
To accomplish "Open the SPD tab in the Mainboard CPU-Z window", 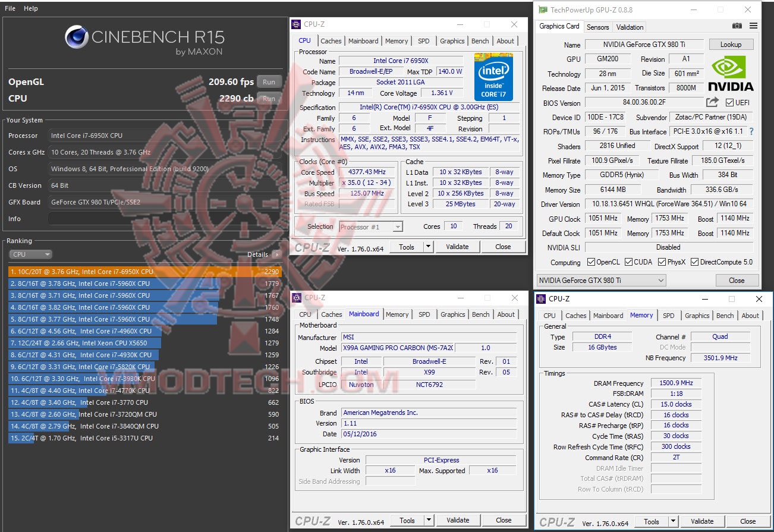I will pyautogui.click(x=424, y=314).
